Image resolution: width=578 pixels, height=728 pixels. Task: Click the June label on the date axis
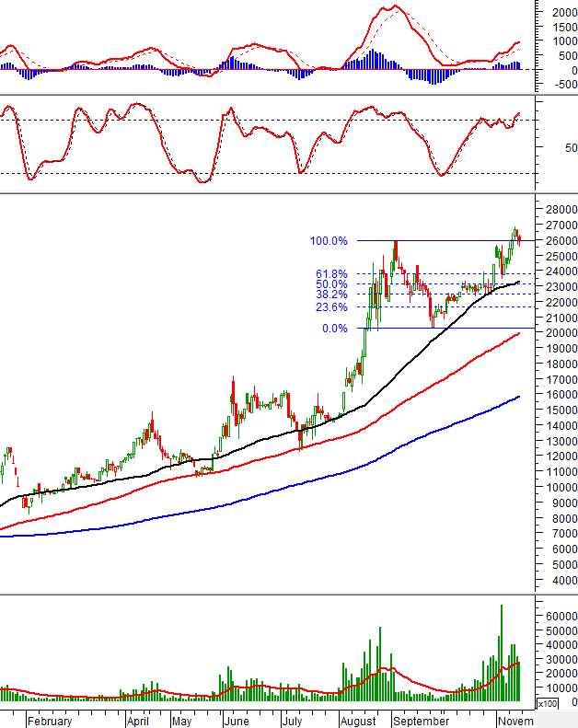(237, 722)
